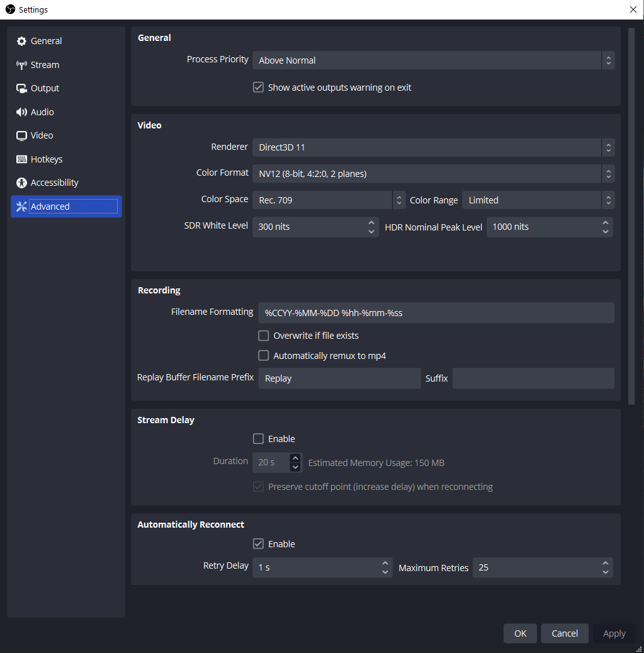Click the Advanced wrench icon

click(21, 207)
